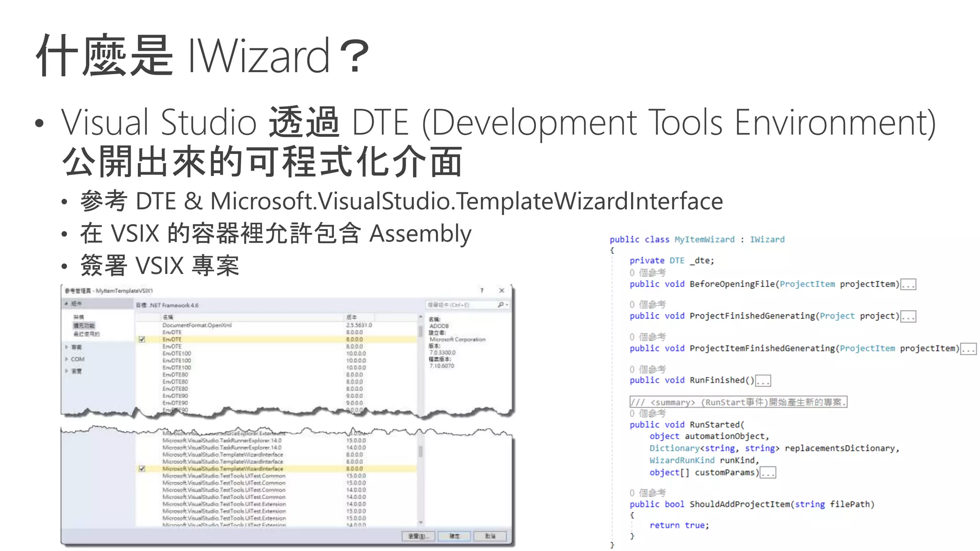Screen dimensions: 980x551
Task: Click the scroll up arrow of the assembly list
Action: 421,317
